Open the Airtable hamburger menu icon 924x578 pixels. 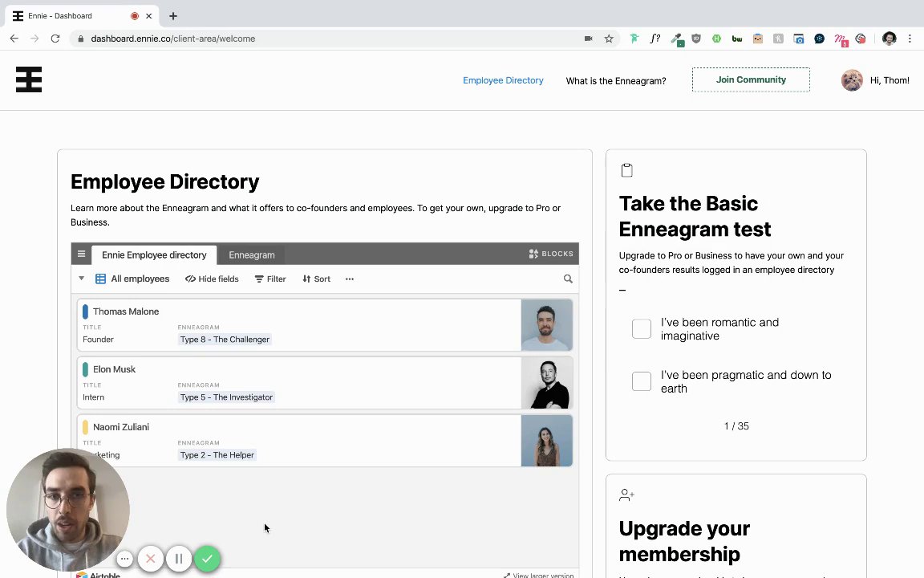81,254
